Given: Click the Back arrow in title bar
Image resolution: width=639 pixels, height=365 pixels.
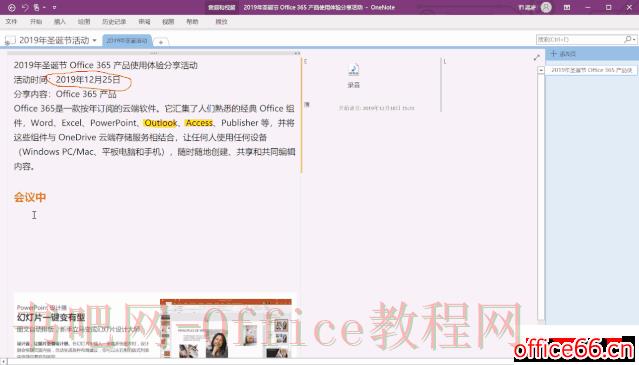Looking at the screenshot, I should pos(11,7).
